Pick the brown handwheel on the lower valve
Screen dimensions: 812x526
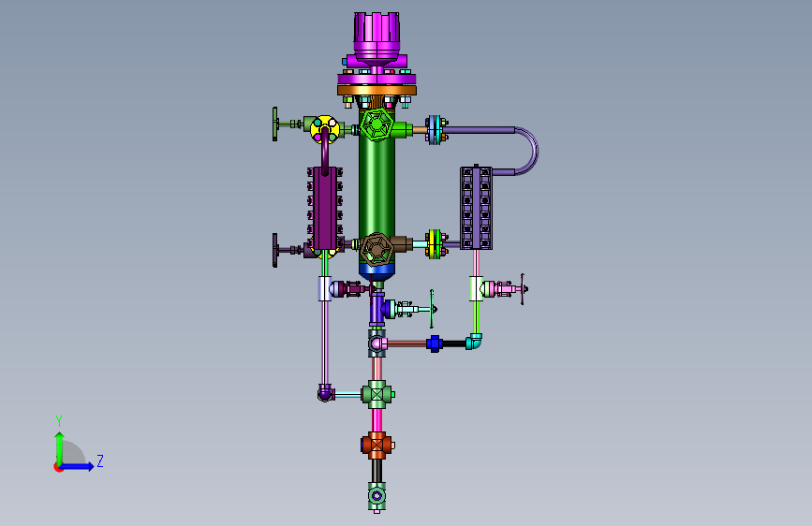pos(376,249)
